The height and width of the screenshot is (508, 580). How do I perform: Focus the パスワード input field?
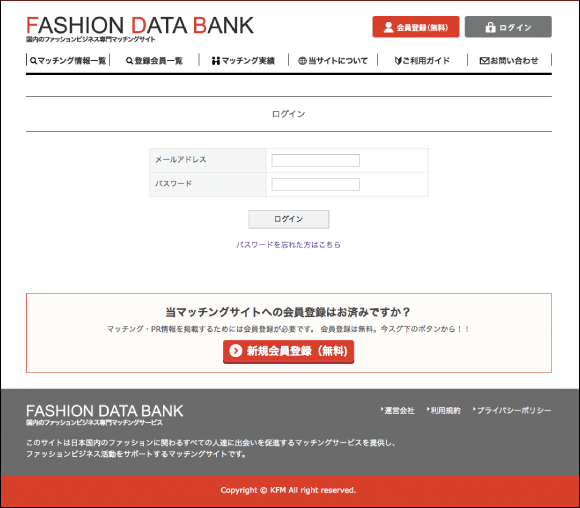point(316,184)
